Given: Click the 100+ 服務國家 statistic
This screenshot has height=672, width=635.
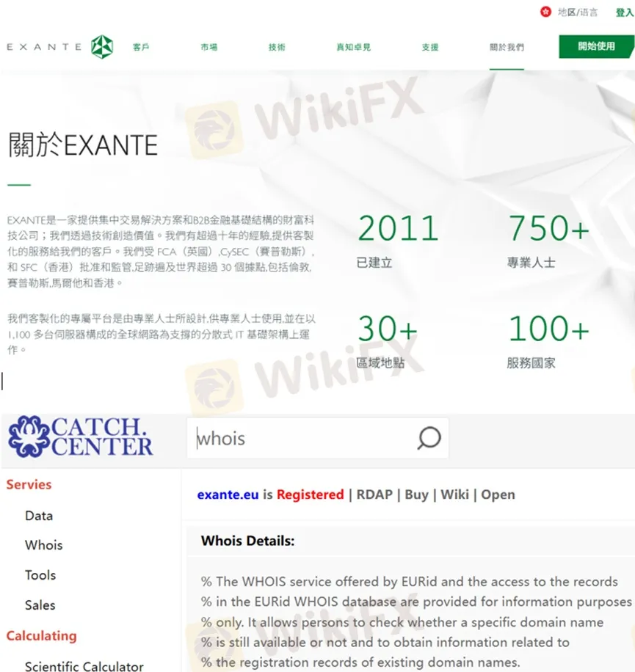Looking at the screenshot, I should click(x=549, y=342).
